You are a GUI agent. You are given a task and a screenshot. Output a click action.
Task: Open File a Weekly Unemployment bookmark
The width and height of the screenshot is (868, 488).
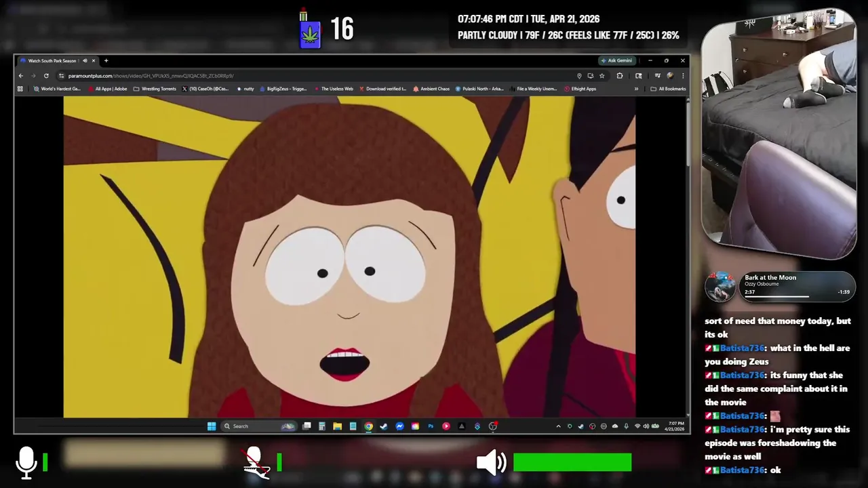(x=533, y=89)
